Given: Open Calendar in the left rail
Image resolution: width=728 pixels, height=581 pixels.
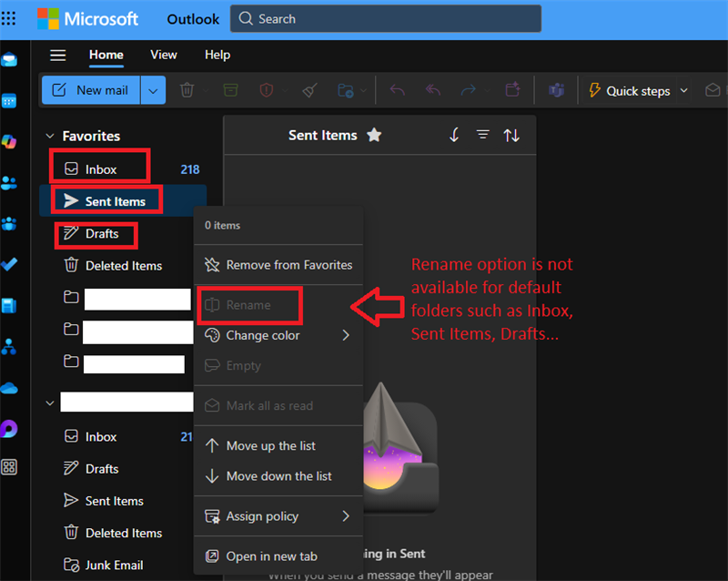Looking at the screenshot, I should coord(9,101).
